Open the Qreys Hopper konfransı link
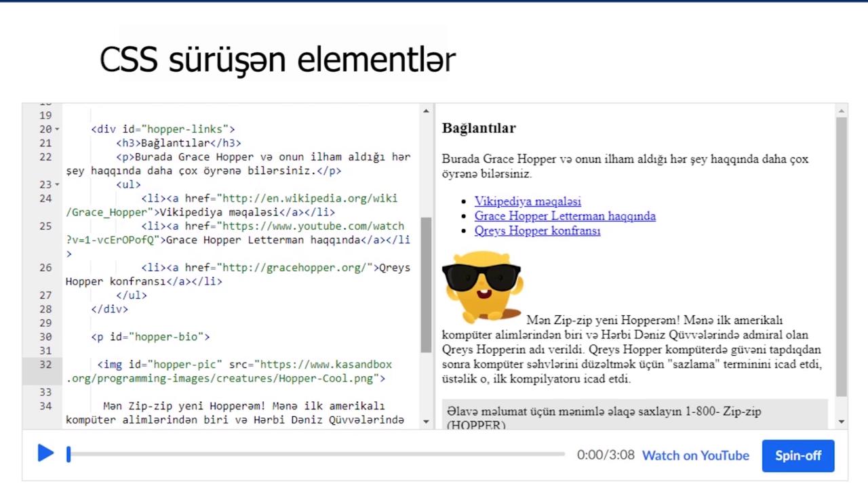 tap(537, 231)
